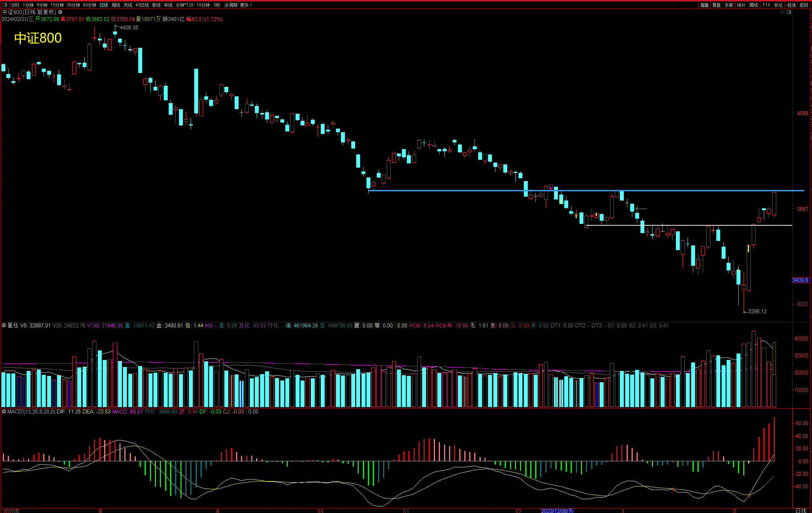Click the 返回 back button
This screenshot has height=513, width=812.
[x=803, y=5]
